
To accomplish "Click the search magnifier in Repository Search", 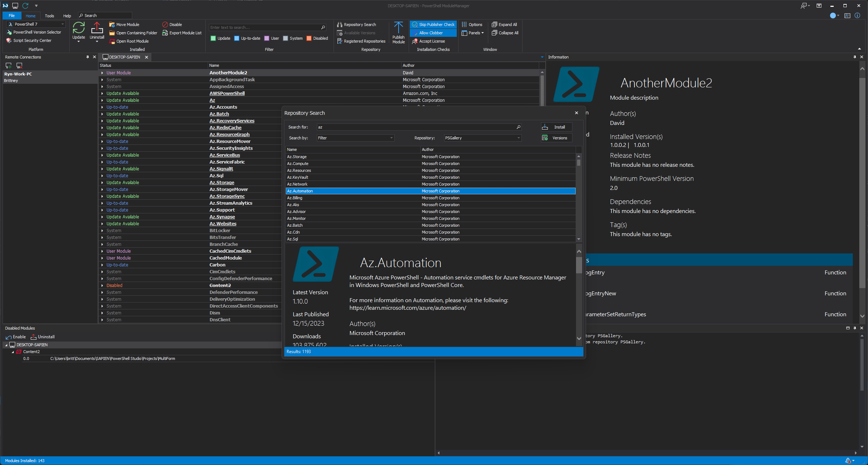I will point(519,127).
